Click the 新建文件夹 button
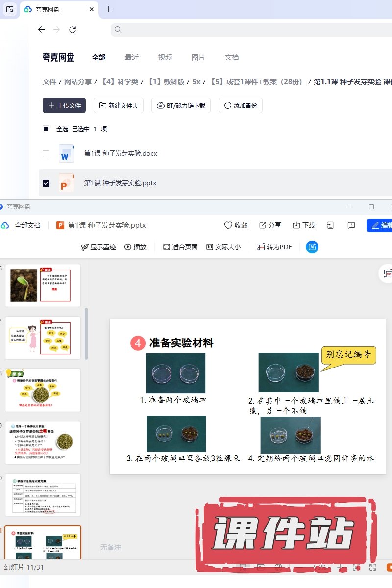Viewport: 392px width, 588px height. pyautogui.click(x=119, y=105)
